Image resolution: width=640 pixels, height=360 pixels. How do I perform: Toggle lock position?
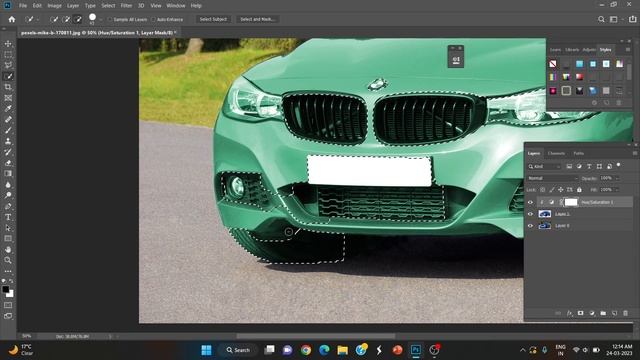click(561, 190)
